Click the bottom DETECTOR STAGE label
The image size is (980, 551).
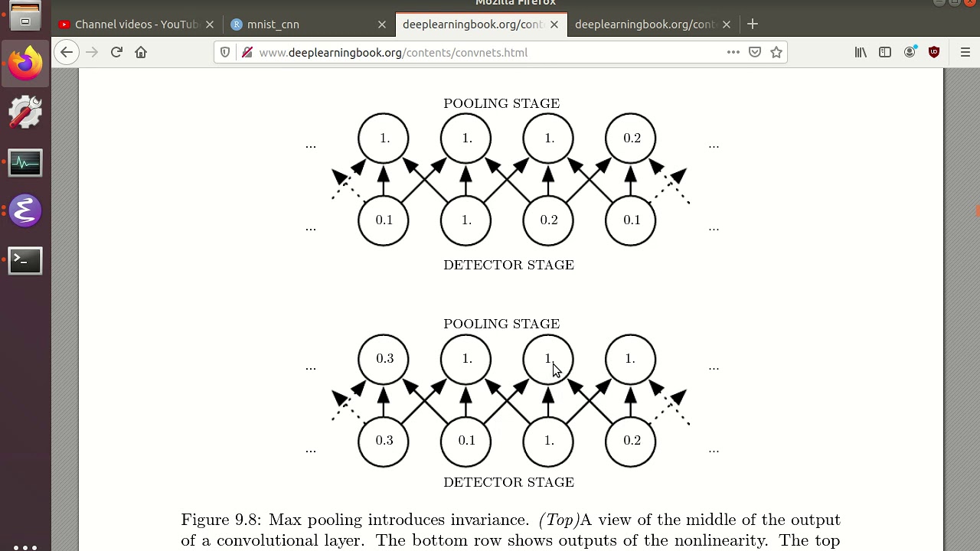(508, 482)
